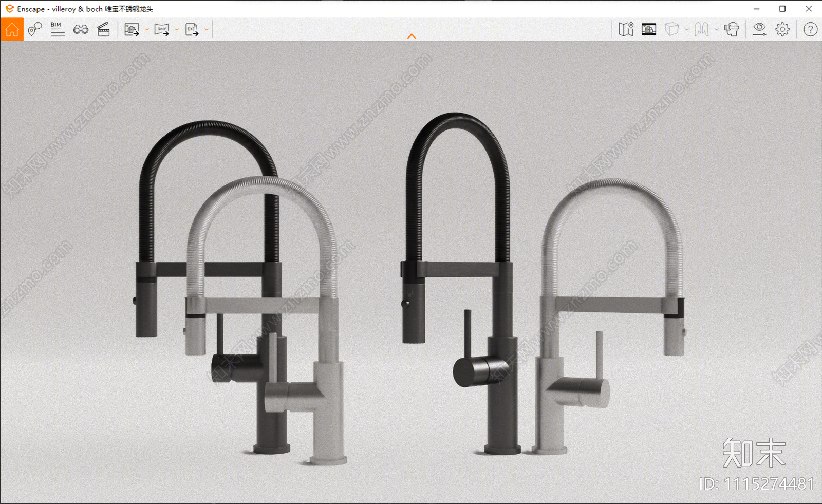
Task: Open Visual Settings eye icon
Action: tap(759, 29)
